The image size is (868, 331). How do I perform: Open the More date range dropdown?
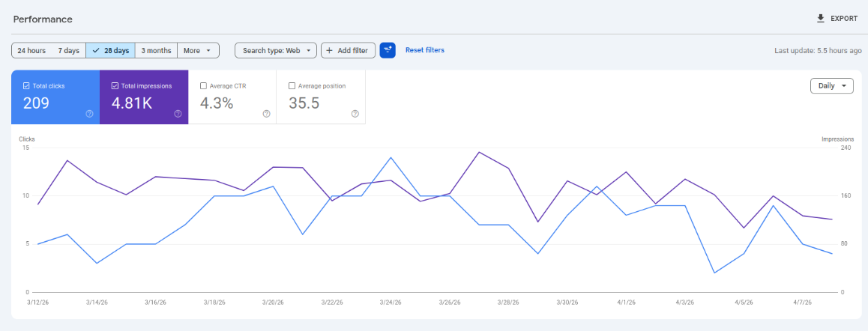pos(198,50)
